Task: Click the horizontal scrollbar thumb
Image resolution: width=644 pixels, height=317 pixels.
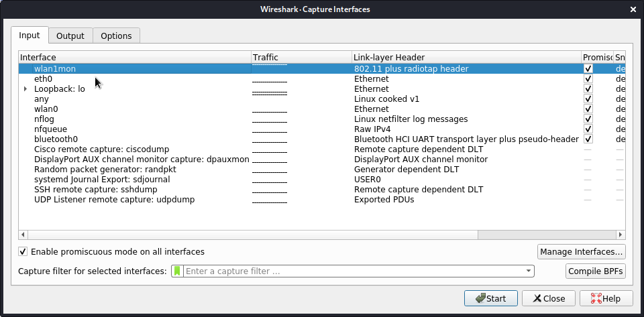Action: (x=253, y=235)
